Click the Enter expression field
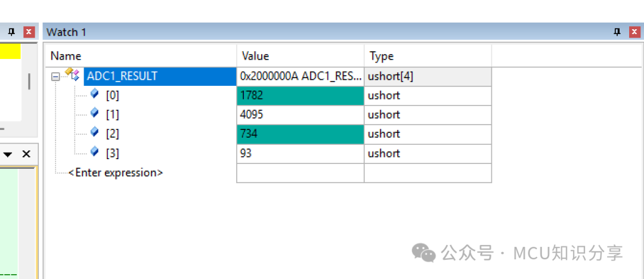 (x=116, y=172)
